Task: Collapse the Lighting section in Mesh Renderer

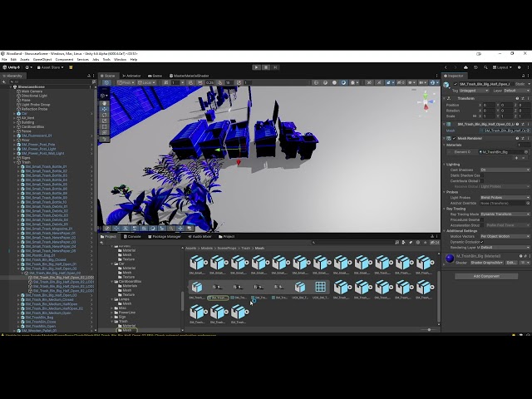Action: tap(445, 165)
